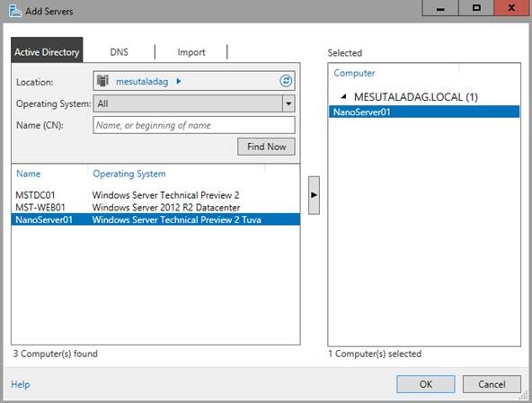Click the '1 Computer(s) selected' status text
The height and width of the screenshot is (403, 532).
click(375, 354)
